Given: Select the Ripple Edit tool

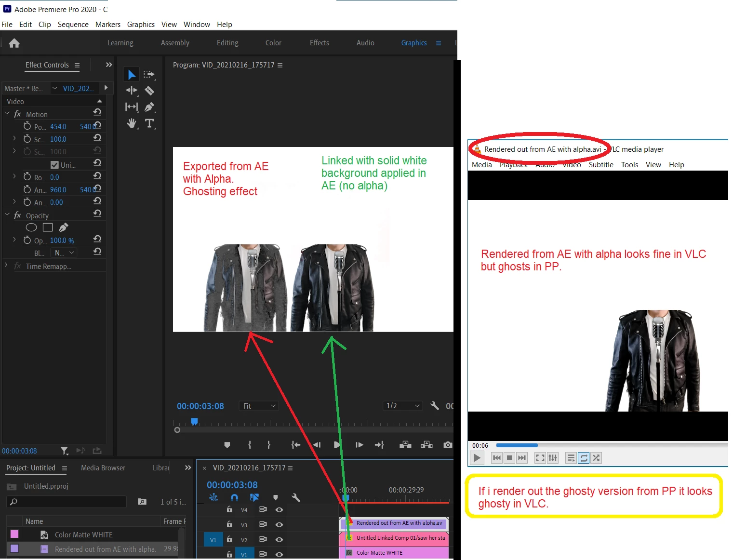Looking at the screenshot, I should click(131, 91).
